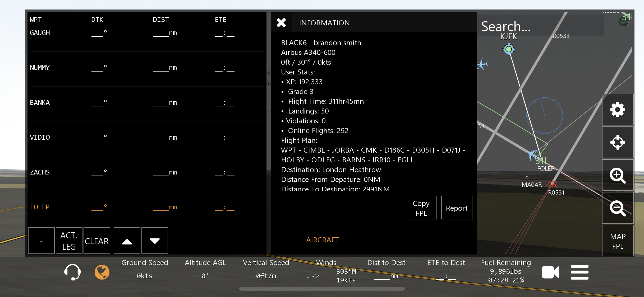This screenshot has width=644, height=297.
Task: Click the Report button
Action: 457,208
